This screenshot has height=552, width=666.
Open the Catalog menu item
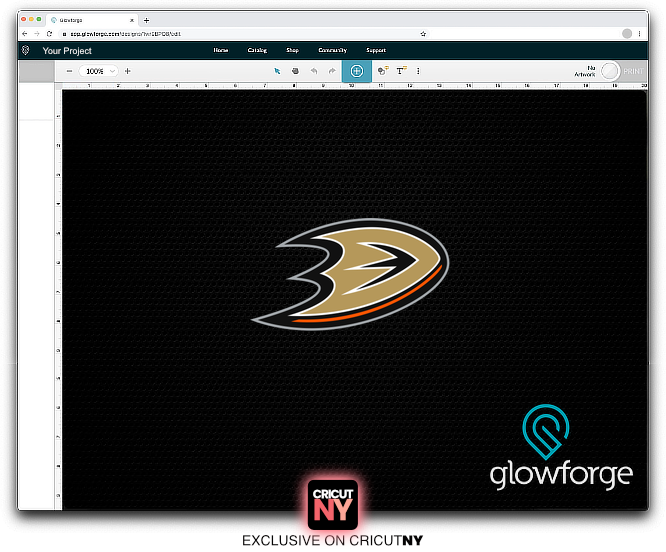tap(257, 50)
